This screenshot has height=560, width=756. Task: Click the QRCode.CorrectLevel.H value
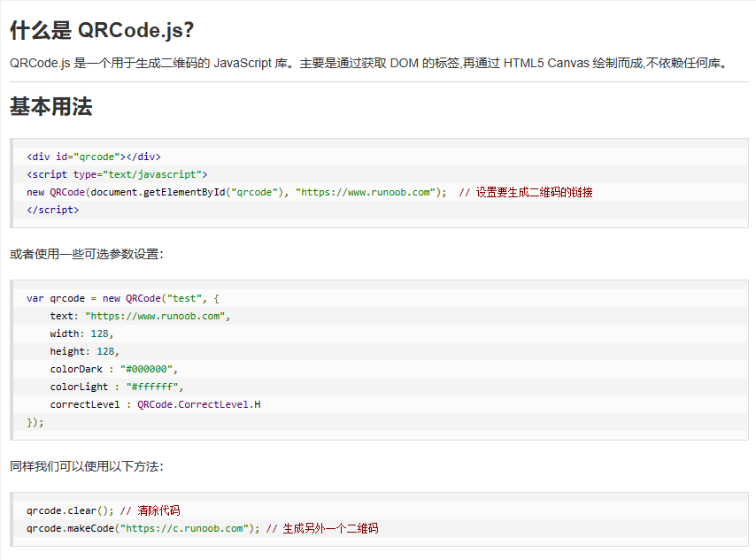(199, 404)
